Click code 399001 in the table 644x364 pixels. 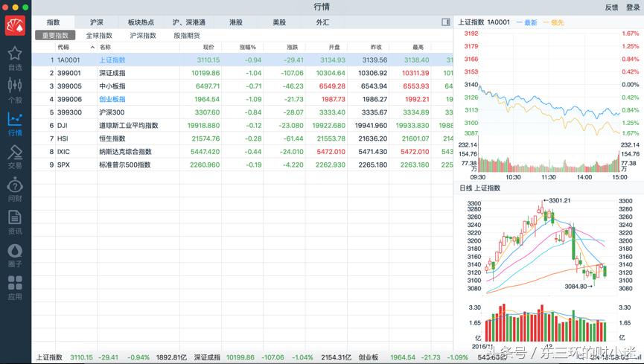point(69,73)
